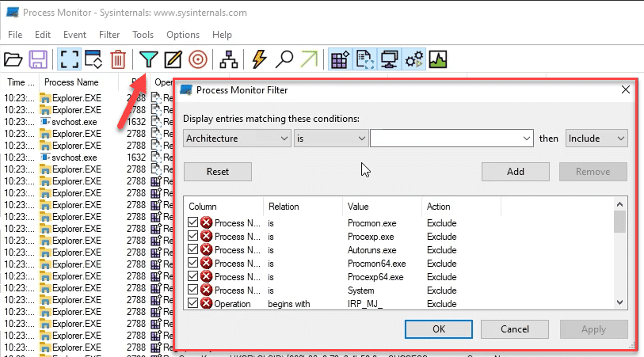This screenshot has width=644, height=357.
Task: Sort by the Value column header
Action: click(x=382, y=207)
